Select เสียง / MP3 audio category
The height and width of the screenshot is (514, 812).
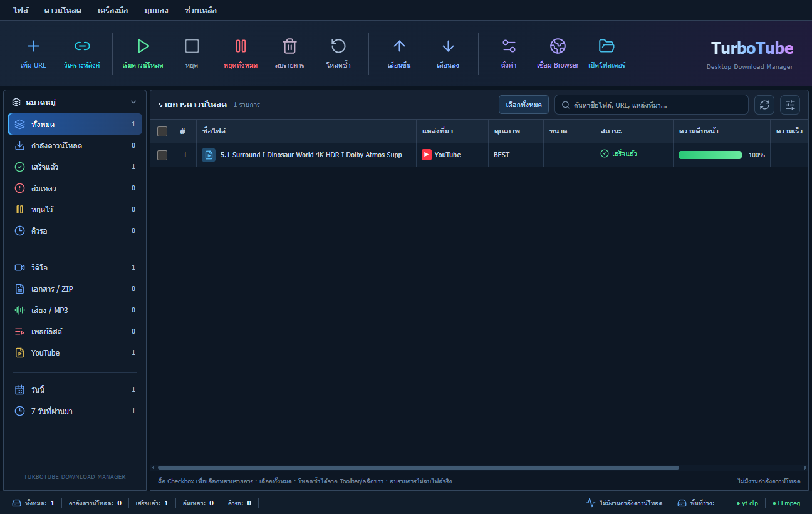[x=75, y=311]
